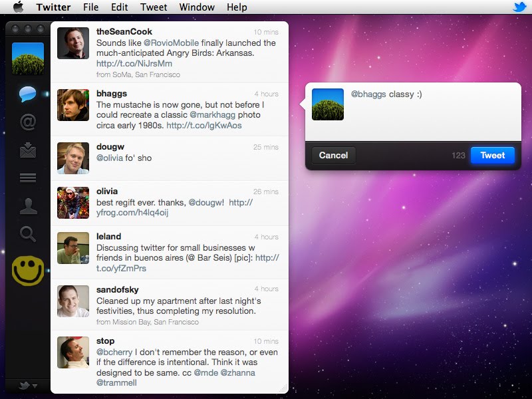Open the @zhanna mention link
The height and width of the screenshot is (399, 532).
[x=237, y=372]
